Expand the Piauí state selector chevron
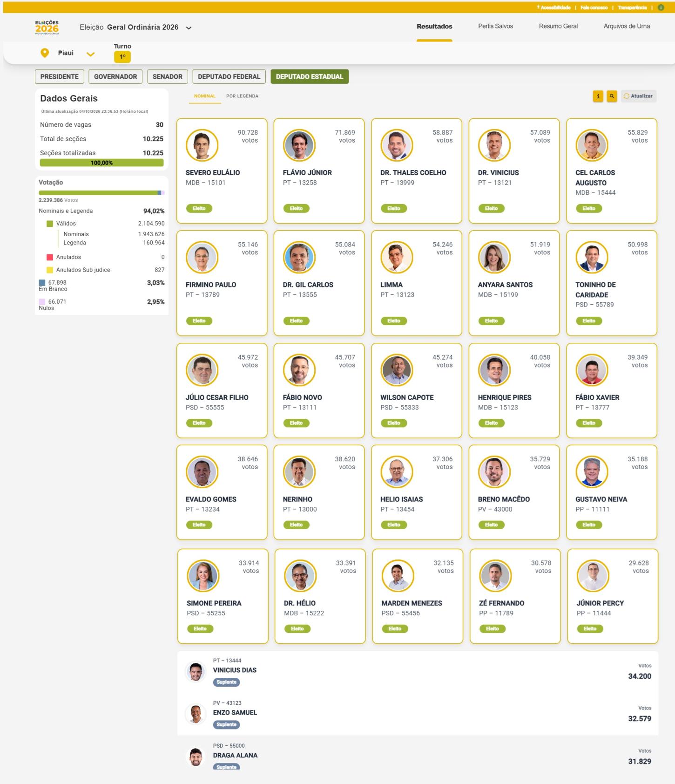 [x=91, y=54]
